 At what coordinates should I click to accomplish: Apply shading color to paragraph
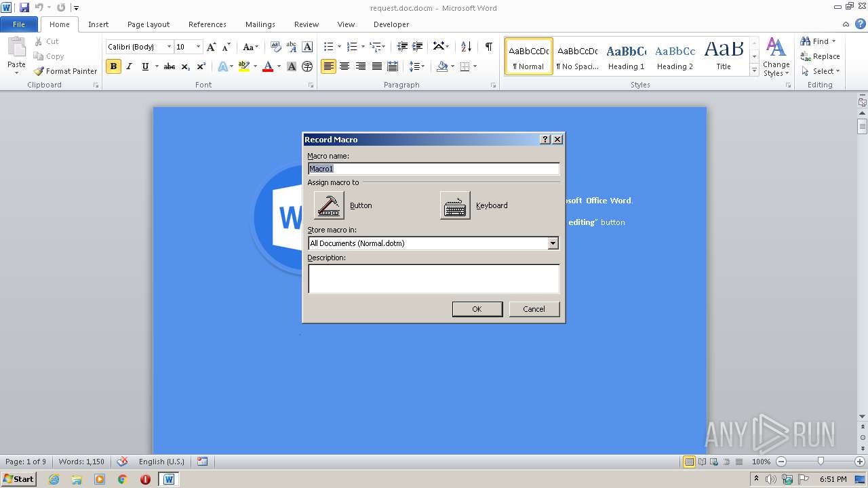pyautogui.click(x=442, y=66)
